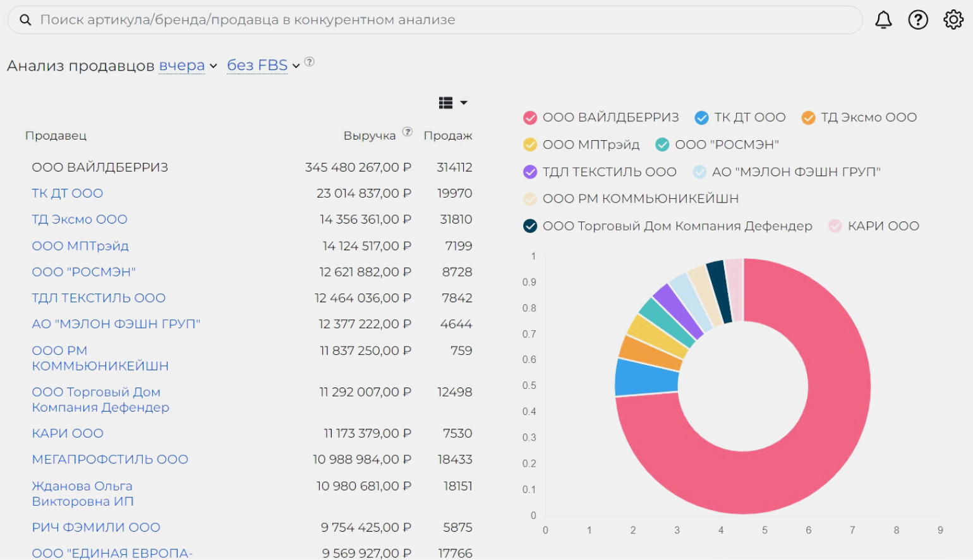Click the help hint icon beside Выручка
This screenshot has width=973, height=560.
click(x=408, y=131)
